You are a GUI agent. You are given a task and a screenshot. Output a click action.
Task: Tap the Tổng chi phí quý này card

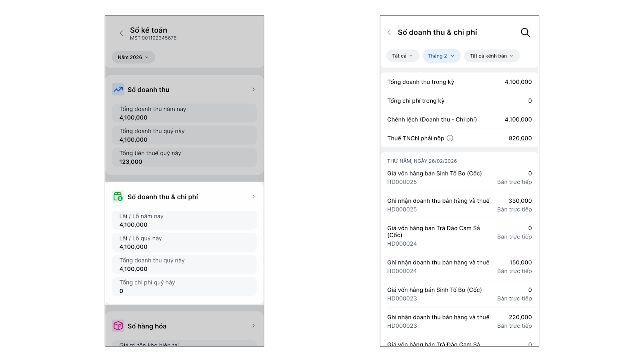tap(184, 286)
